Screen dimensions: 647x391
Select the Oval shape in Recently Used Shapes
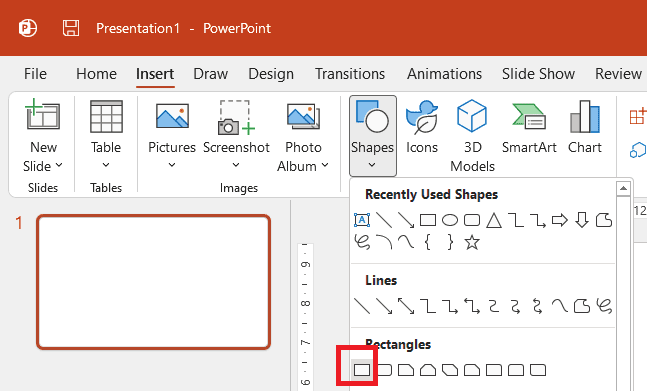pyautogui.click(x=450, y=220)
